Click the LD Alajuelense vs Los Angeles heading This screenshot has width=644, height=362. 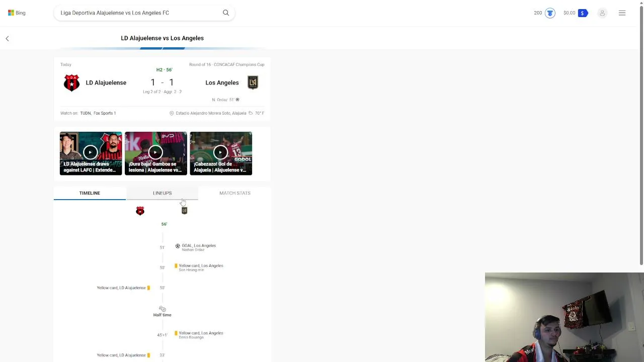(x=162, y=38)
